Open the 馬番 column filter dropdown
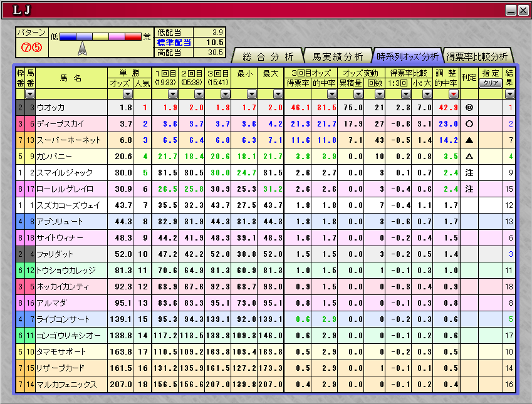 click(30, 94)
